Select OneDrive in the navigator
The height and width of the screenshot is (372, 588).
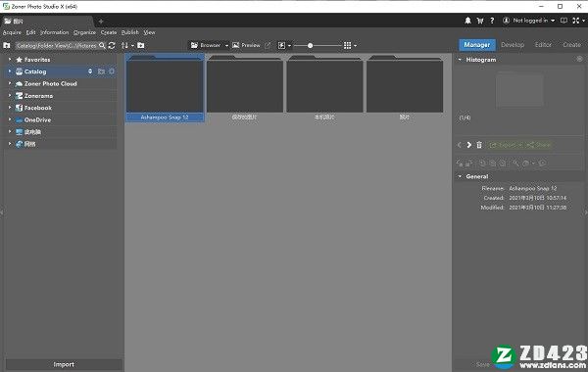[x=37, y=119]
